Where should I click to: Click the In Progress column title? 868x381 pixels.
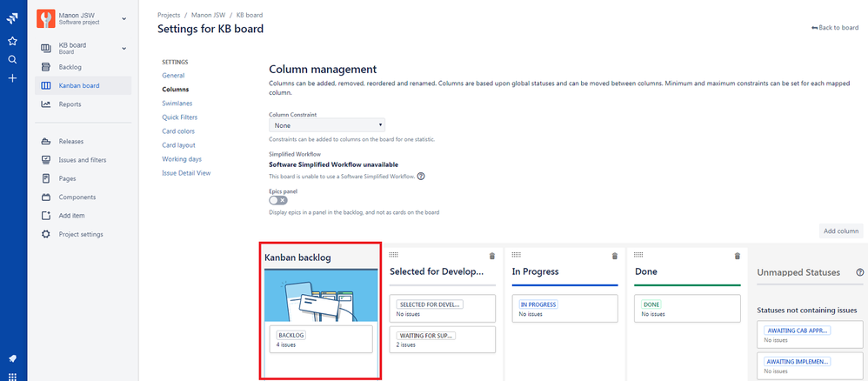(x=535, y=272)
